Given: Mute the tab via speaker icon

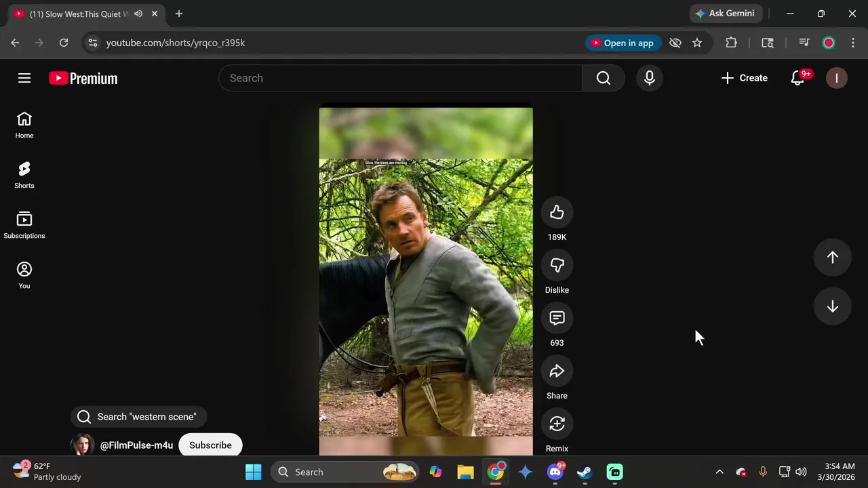Looking at the screenshot, I should pyautogui.click(x=138, y=14).
